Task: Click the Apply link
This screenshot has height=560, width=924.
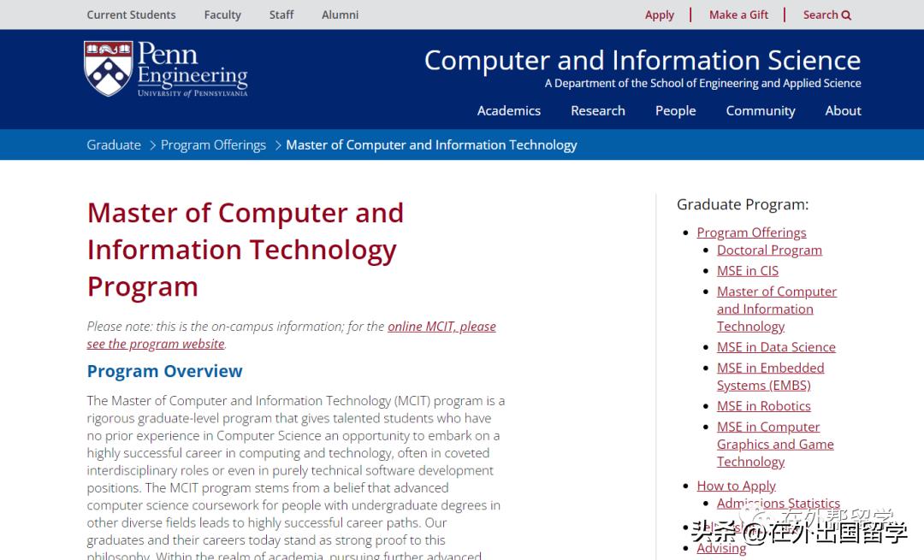Action: (659, 15)
